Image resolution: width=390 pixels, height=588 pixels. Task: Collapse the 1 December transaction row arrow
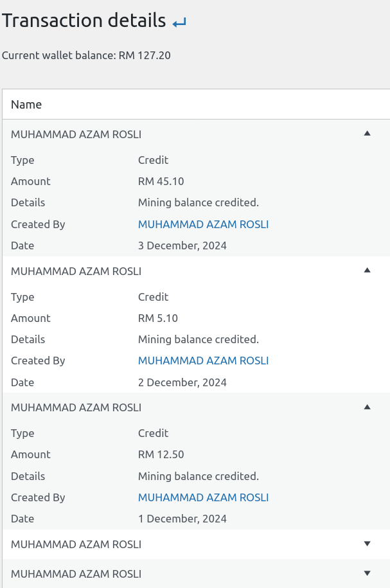367,407
